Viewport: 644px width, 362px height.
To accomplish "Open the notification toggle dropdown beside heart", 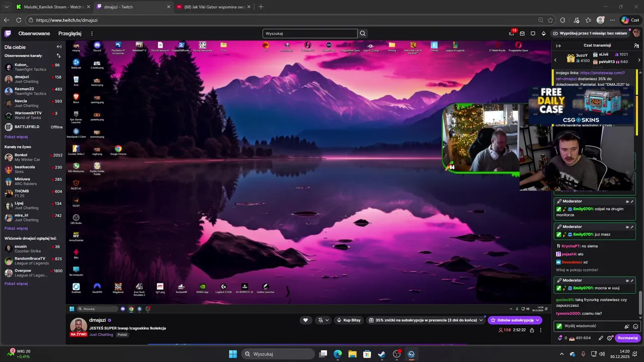I will pos(323,320).
